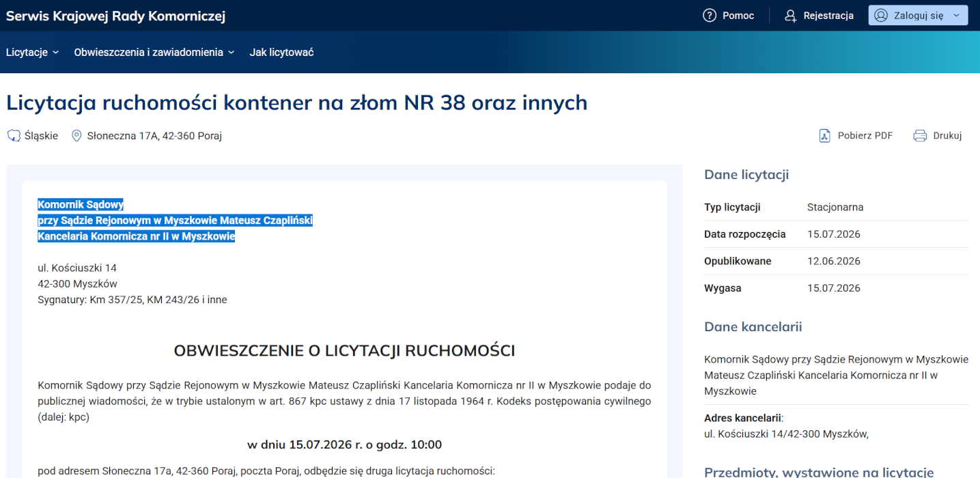The width and height of the screenshot is (980, 478).
Task: Click the Śląskie region map icon
Action: point(14,136)
